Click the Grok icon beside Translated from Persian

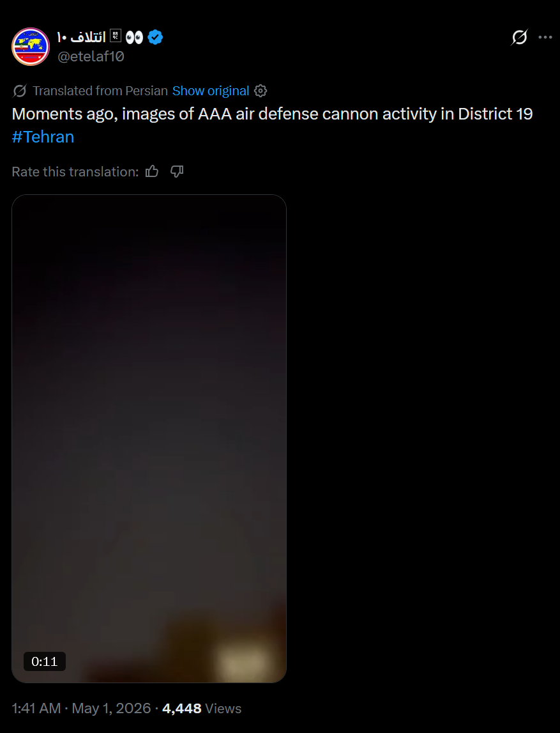[x=20, y=91]
